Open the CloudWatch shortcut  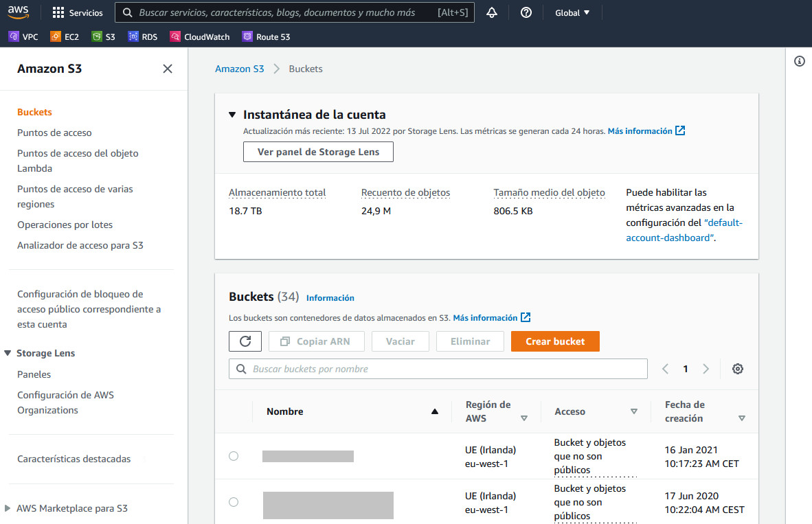click(200, 37)
